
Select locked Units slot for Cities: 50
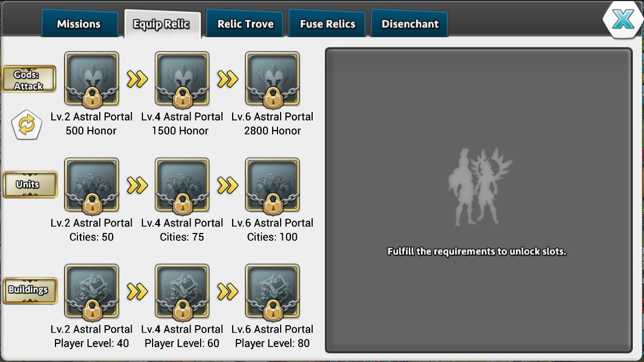[x=92, y=185]
